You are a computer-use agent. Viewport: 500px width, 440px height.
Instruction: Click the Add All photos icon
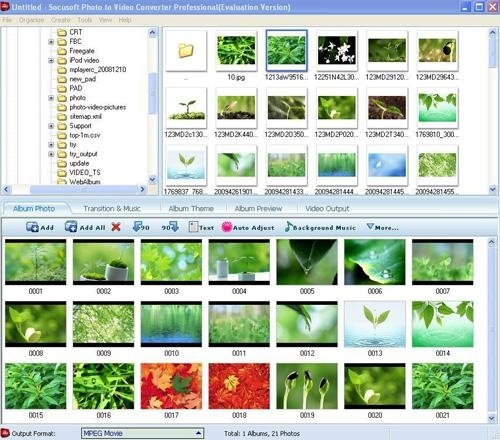pos(71,227)
